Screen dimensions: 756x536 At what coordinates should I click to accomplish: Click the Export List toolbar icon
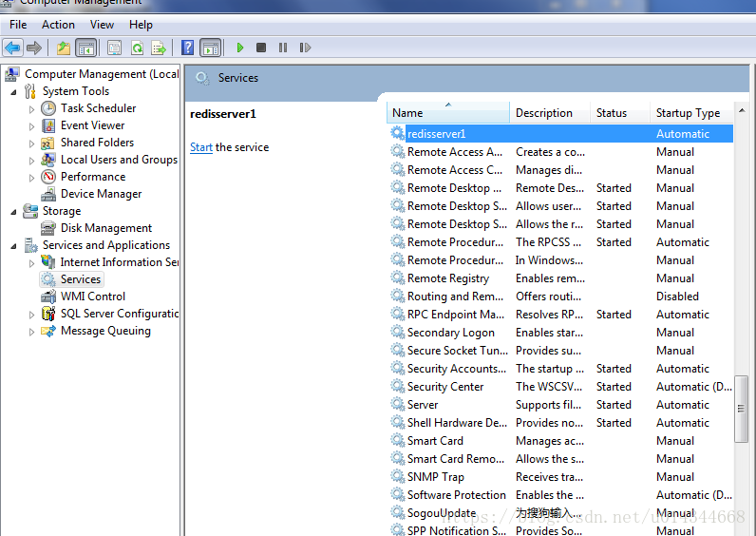[x=159, y=48]
